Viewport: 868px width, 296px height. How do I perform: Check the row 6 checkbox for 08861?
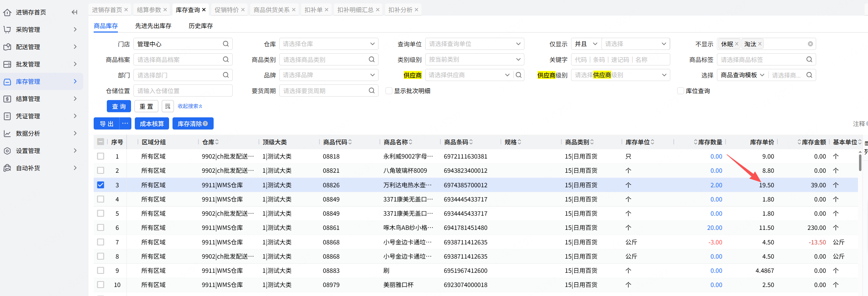click(101, 227)
